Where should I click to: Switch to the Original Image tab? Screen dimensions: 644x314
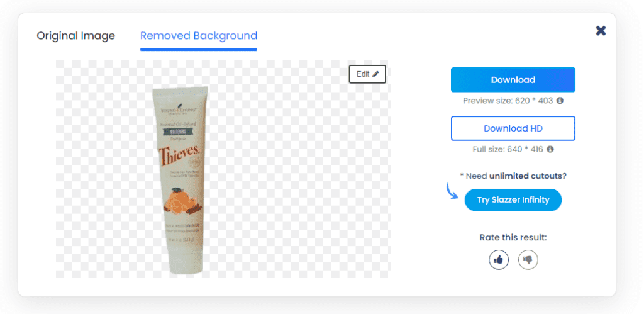coord(76,36)
